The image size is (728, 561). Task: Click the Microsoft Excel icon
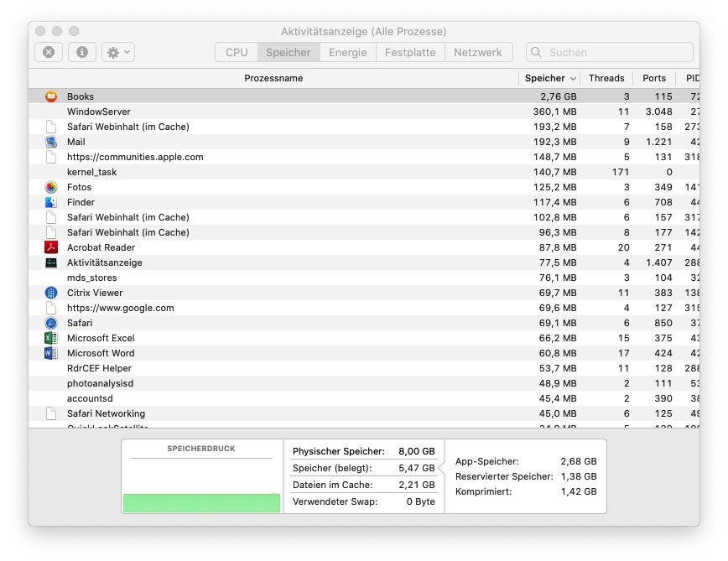[51, 338]
